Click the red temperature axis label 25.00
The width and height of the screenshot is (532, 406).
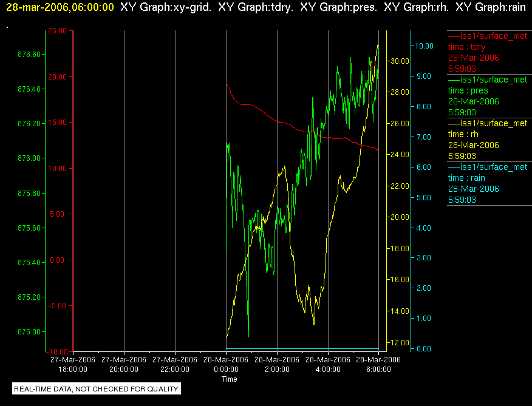tap(57, 31)
